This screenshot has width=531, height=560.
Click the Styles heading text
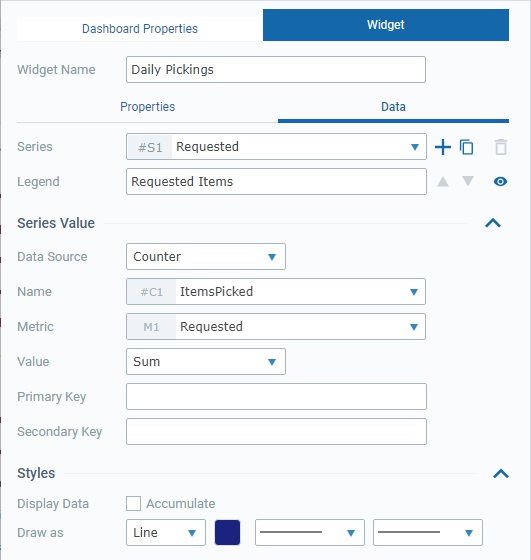point(36,473)
